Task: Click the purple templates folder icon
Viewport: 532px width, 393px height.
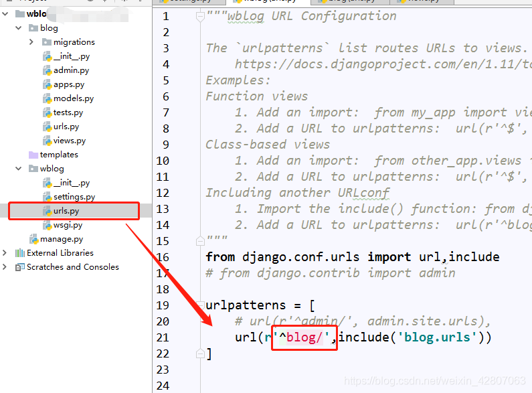Action: pyautogui.click(x=33, y=155)
